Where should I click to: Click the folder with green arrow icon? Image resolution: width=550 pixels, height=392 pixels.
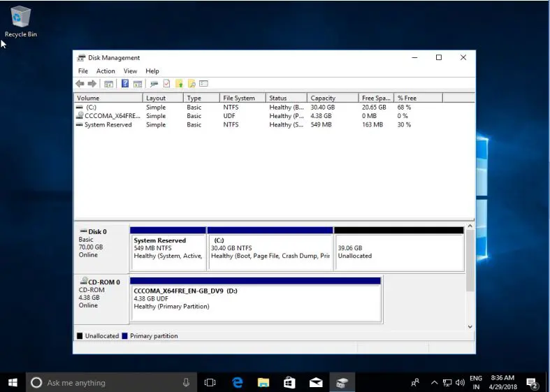[x=179, y=84]
